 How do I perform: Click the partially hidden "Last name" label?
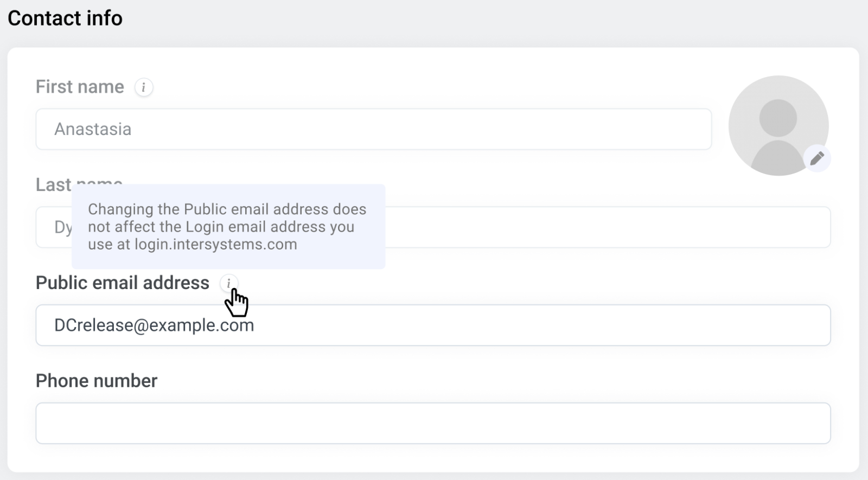click(x=53, y=185)
